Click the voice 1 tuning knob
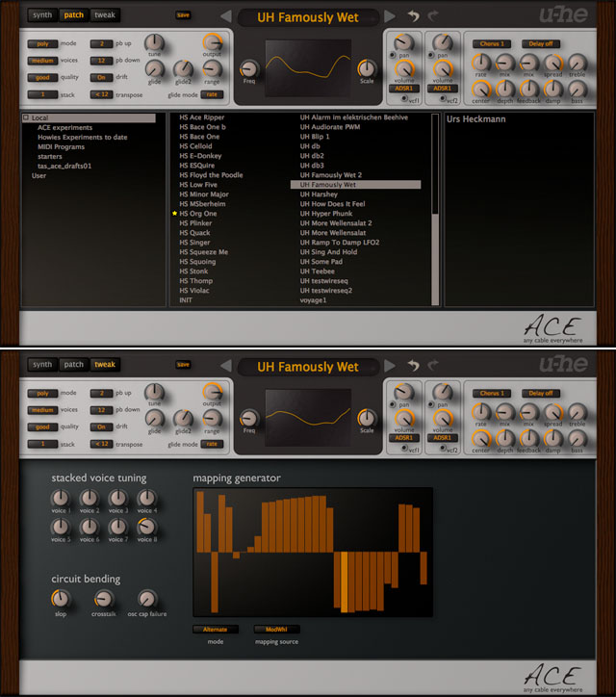616x697 pixels. [x=60, y=498]
